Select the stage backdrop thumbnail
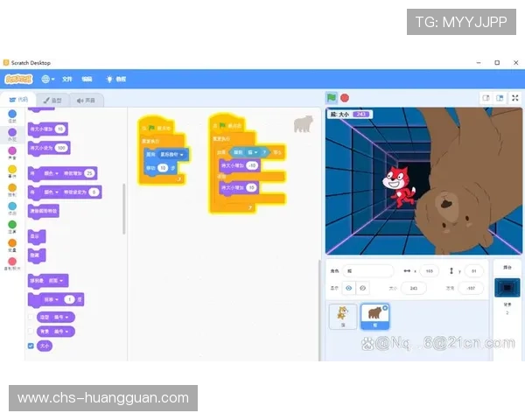525x420 pixels. tap(507, 288)
